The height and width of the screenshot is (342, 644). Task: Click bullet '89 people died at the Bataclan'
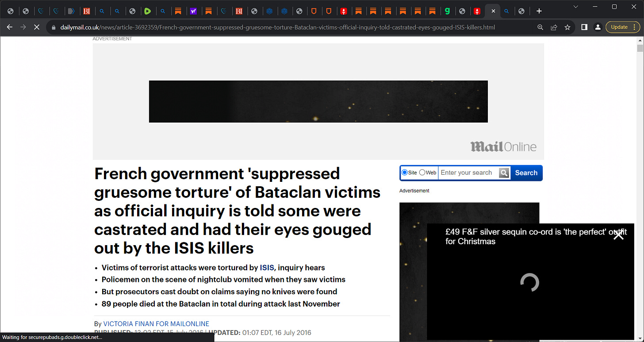tap(221, 304)
